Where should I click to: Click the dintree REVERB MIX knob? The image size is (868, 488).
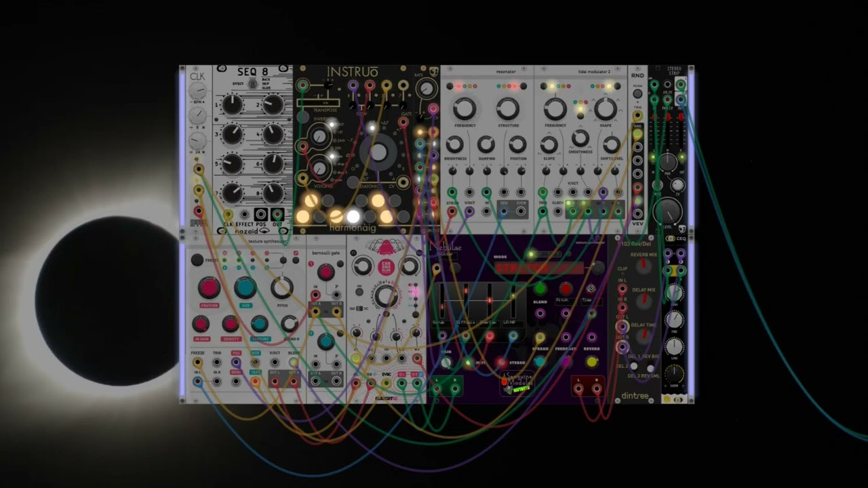(643, 267)
